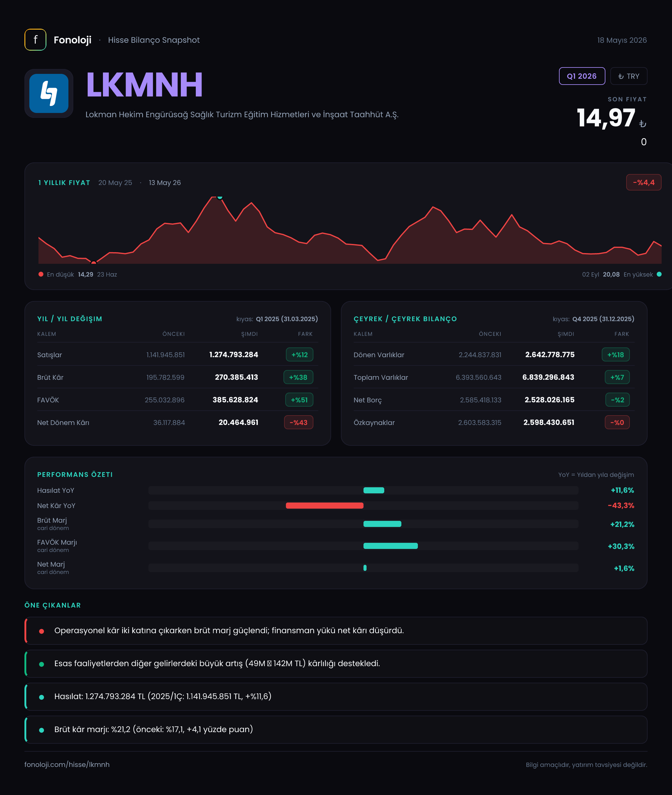Image resolution: width=672 pixels, height=795 pixels.
Task: Click the Özkaynaklar value 2.598.430.651
Action: click(x=549, y=422)
